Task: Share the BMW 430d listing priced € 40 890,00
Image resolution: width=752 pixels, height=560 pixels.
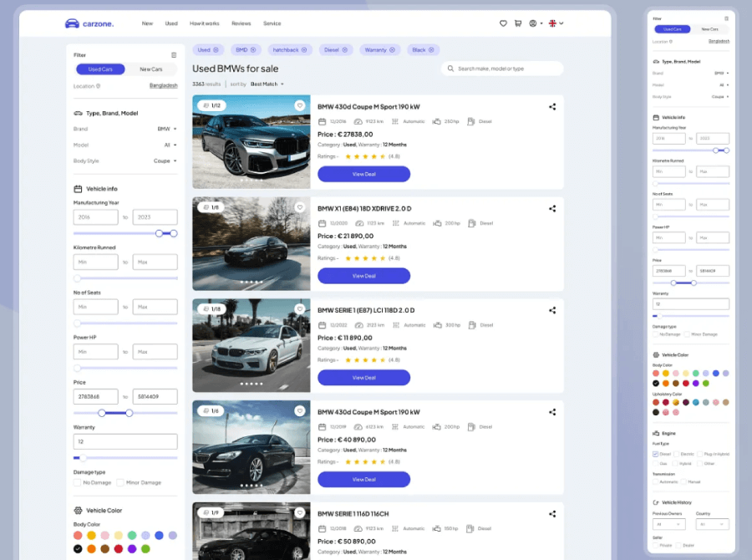Action: (552, 412)
